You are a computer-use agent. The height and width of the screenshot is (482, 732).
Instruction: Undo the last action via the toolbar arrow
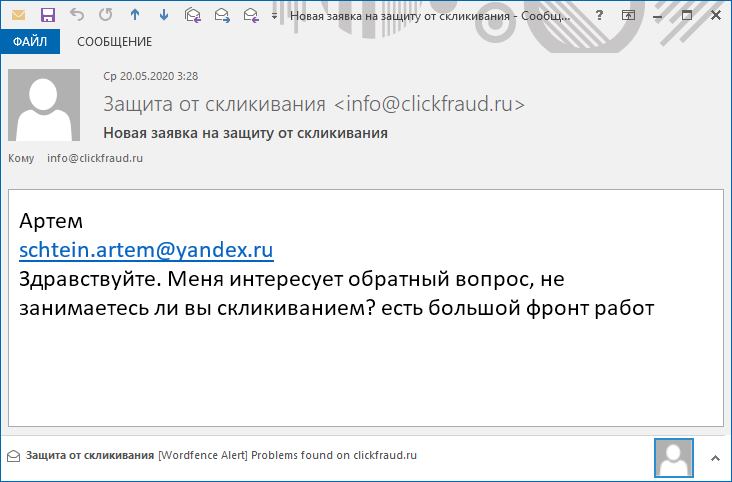pyautogui.click(x=77, y=15)
